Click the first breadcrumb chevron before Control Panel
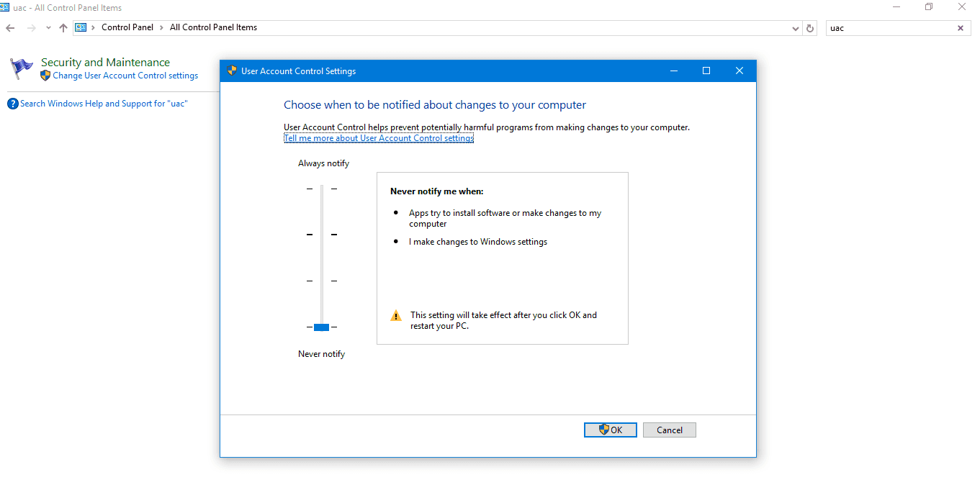Screen dimensions: 980x503 (x=94, y=27)
